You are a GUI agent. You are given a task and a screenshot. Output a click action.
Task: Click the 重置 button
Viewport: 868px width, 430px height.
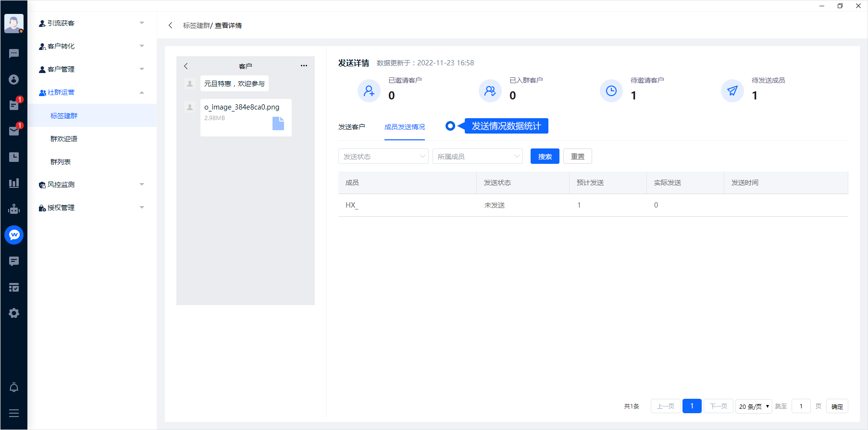point(578,156)
